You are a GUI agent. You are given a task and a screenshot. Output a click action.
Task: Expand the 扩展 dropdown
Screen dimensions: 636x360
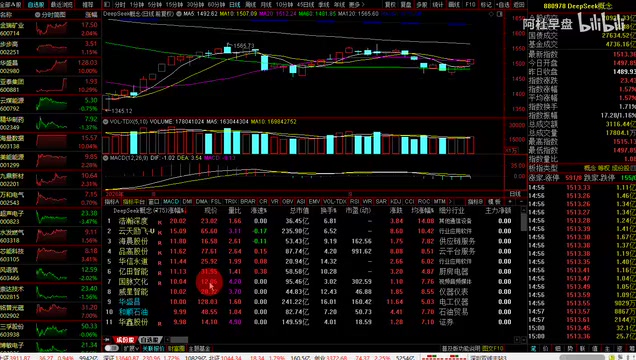point(131,348)
